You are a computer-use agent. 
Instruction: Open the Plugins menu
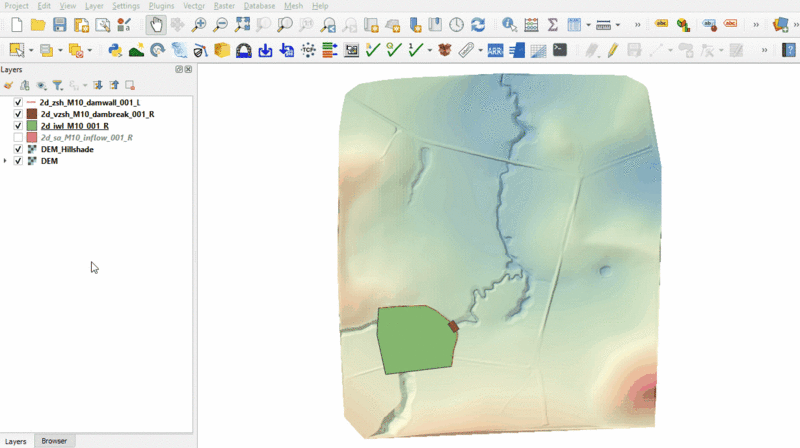coord(161,6)
